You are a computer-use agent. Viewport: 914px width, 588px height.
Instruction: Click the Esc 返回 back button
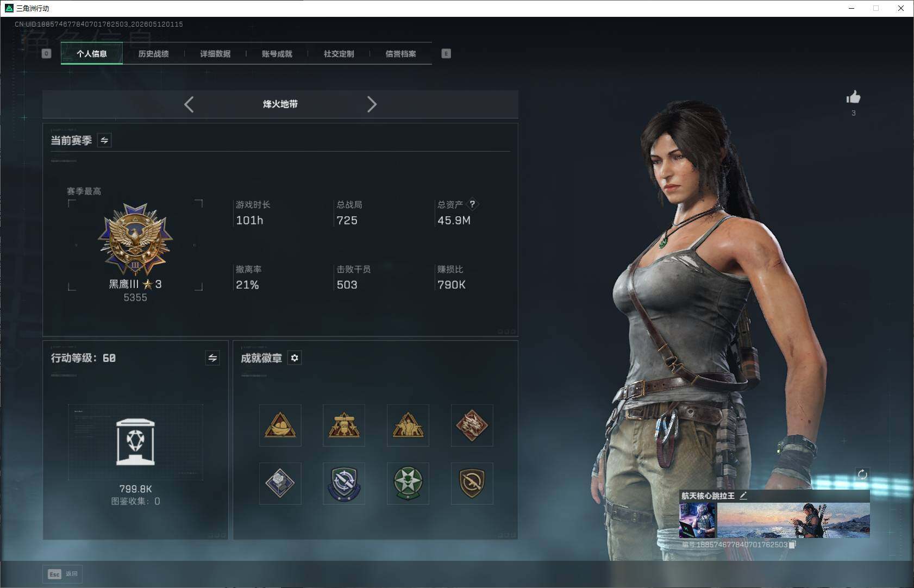(62, 574)
